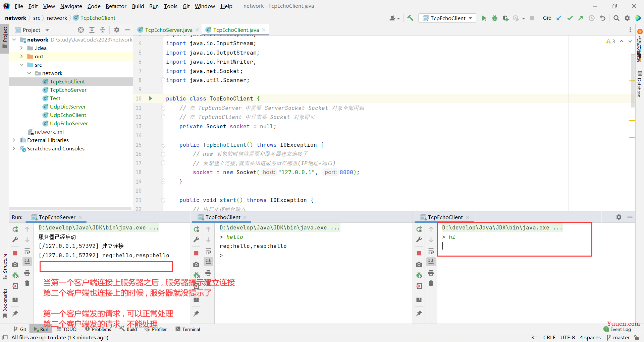Toggle soft-wrap in second TcpEchoClient console
The height and width of the screenshot is (342, 644).
tap(431, 251)
